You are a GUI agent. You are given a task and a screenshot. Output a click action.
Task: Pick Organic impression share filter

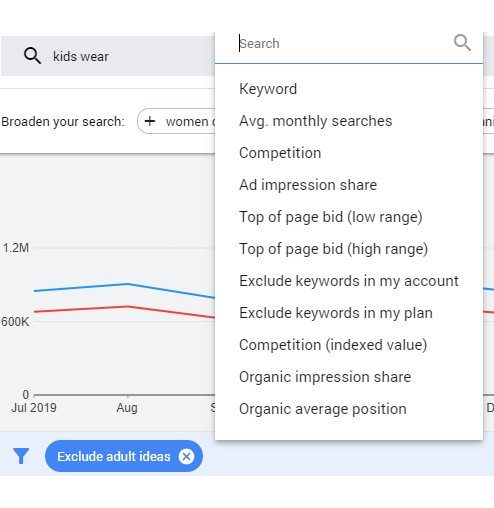click(x=349, y=377)
